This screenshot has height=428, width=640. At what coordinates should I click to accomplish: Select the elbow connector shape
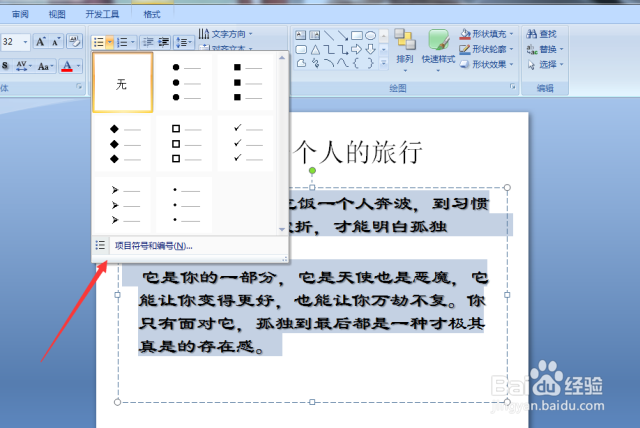pyautogui.click(x=329, y=50)
